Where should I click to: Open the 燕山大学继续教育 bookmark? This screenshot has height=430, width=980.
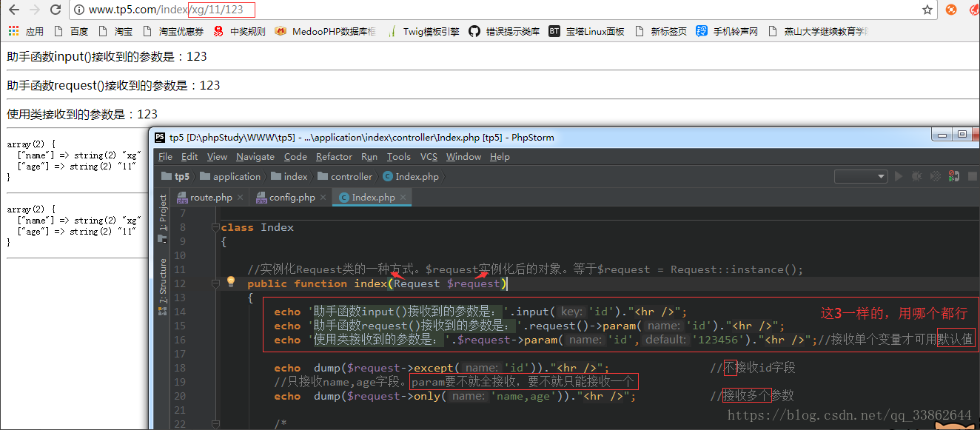tap(818, 31)
